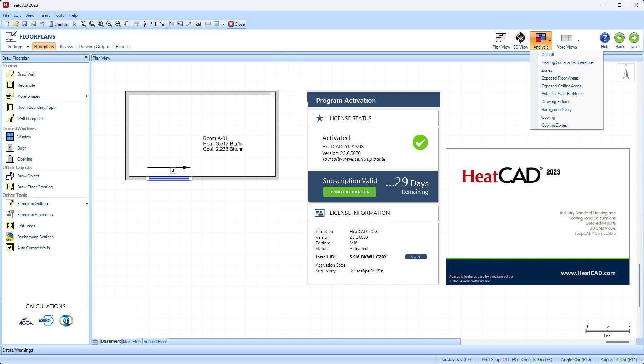Click the UPDATE ACTIVATION button
Viewport: 644px width, 364px height.
(349, 192)
